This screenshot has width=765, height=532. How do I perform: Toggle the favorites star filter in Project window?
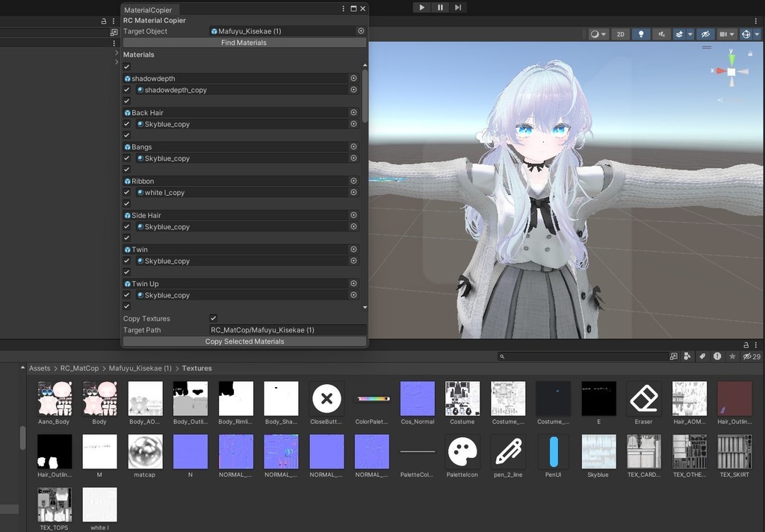(x=732, y=356)
